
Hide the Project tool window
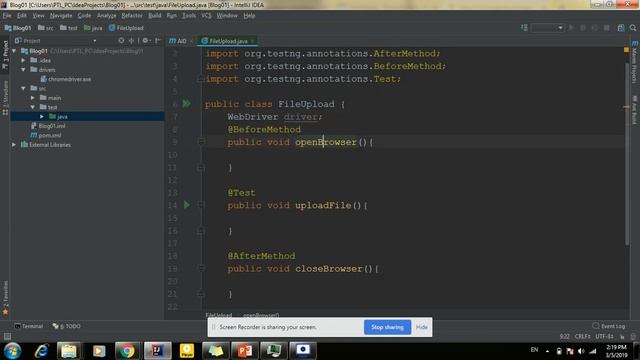158,40
